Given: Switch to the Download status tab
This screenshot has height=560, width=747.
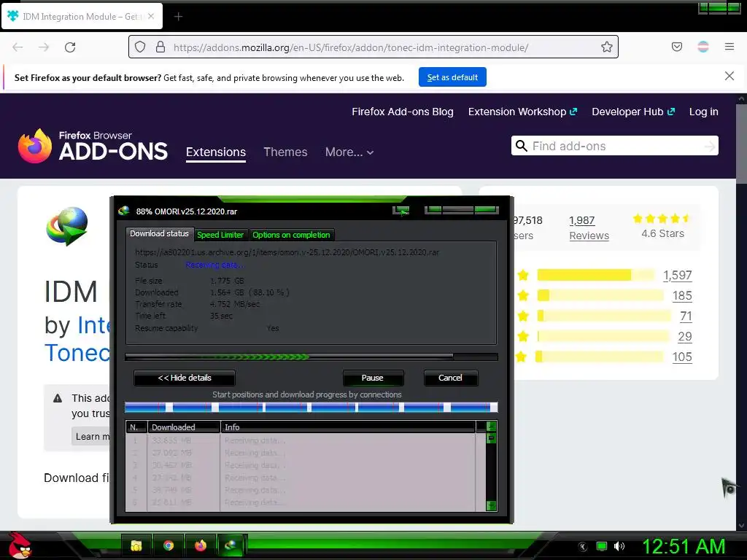Looking at the screenshot, I should click(159, 233).
